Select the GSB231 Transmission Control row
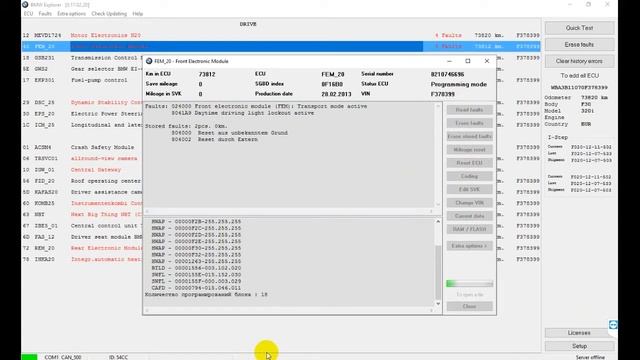This screenshot has height=360, width=640. pos(82,58)
